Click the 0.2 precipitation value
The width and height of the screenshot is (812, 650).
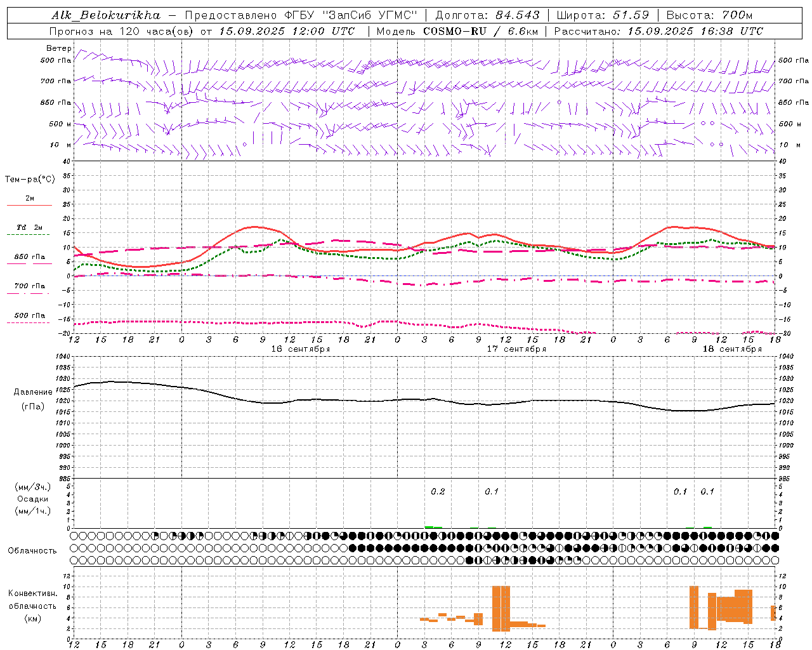pyautogui.click(x=438, y=491)
